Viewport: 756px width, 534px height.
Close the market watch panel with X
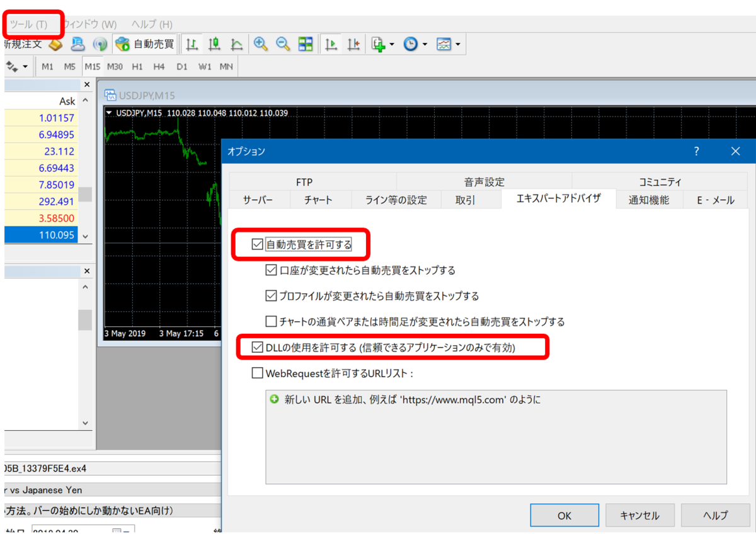tap(86, 84)
